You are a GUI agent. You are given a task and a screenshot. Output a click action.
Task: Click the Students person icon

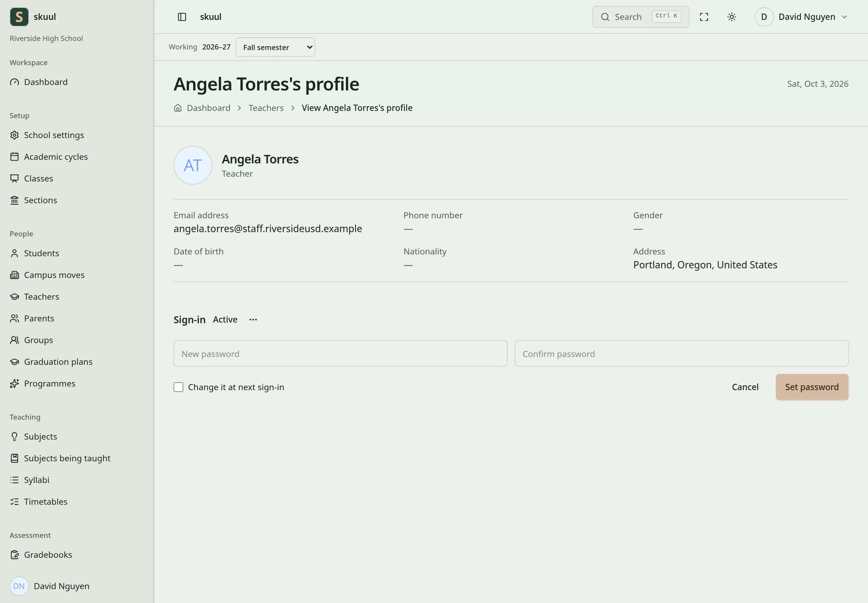[x=14, y=253]
